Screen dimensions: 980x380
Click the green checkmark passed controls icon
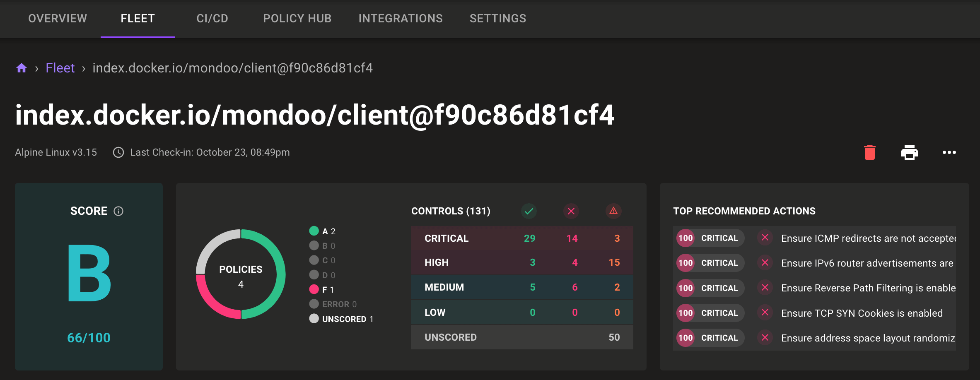point(529,211)
